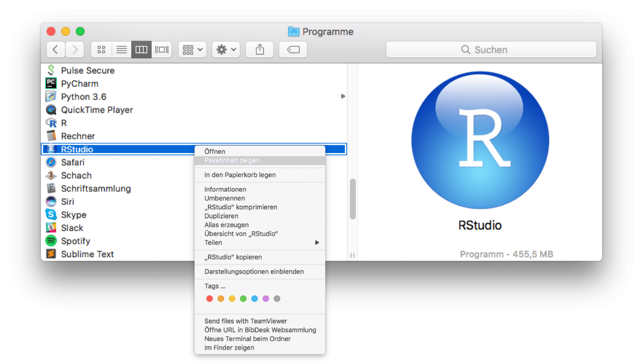The image size is (643, 364).
Task: Click the Siri app icon
Action: (x=51, y=201)
